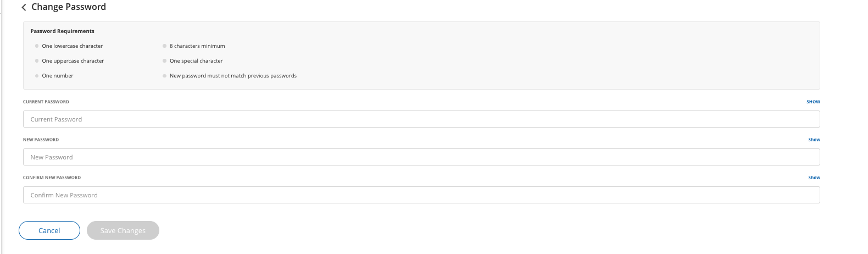Click the Save Changes button

point(123,230)
